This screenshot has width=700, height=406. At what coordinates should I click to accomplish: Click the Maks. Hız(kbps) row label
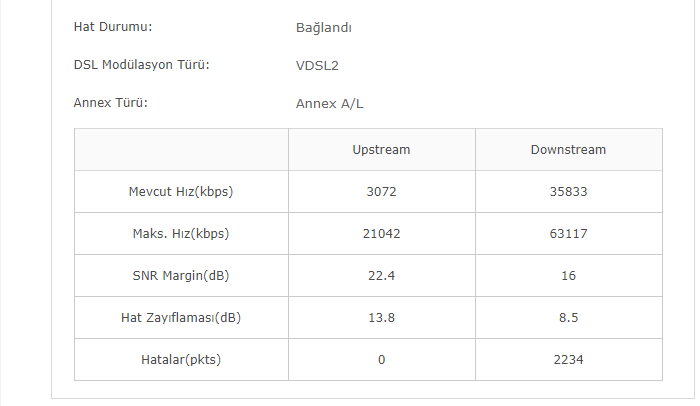(x=181, y=234)
